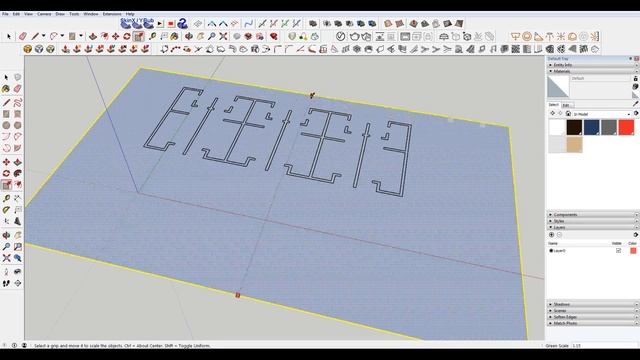Click the play button in the Skin Bub toolbar
The height and width of the screenshot is (360, 640).
(x=160, y=24)
